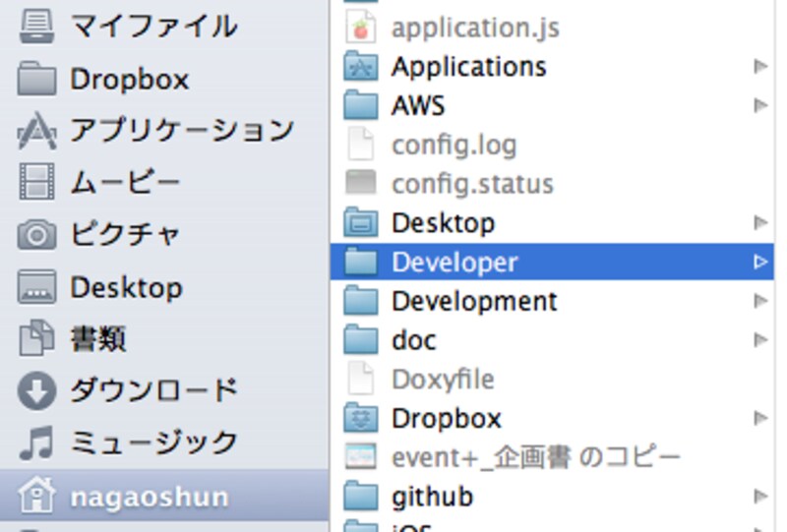Screen dimensions: 787x532
Task: Select the config.log file name
Action: [454, 147]
